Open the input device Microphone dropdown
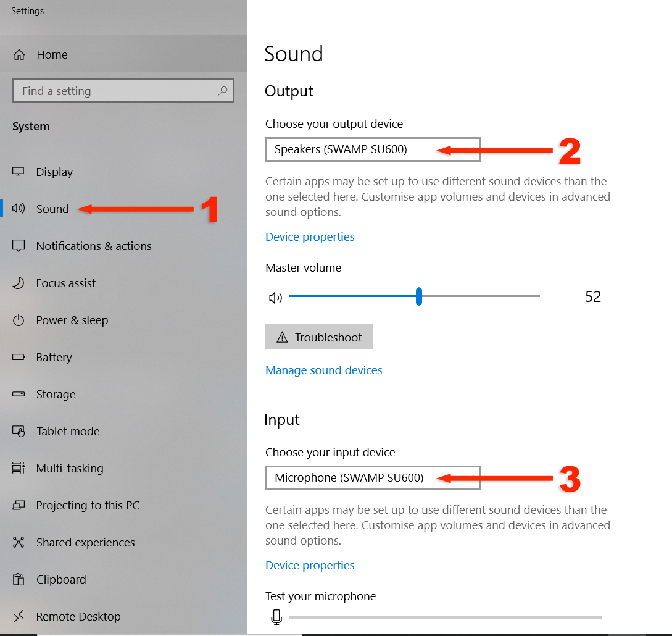 coord(373,478)
